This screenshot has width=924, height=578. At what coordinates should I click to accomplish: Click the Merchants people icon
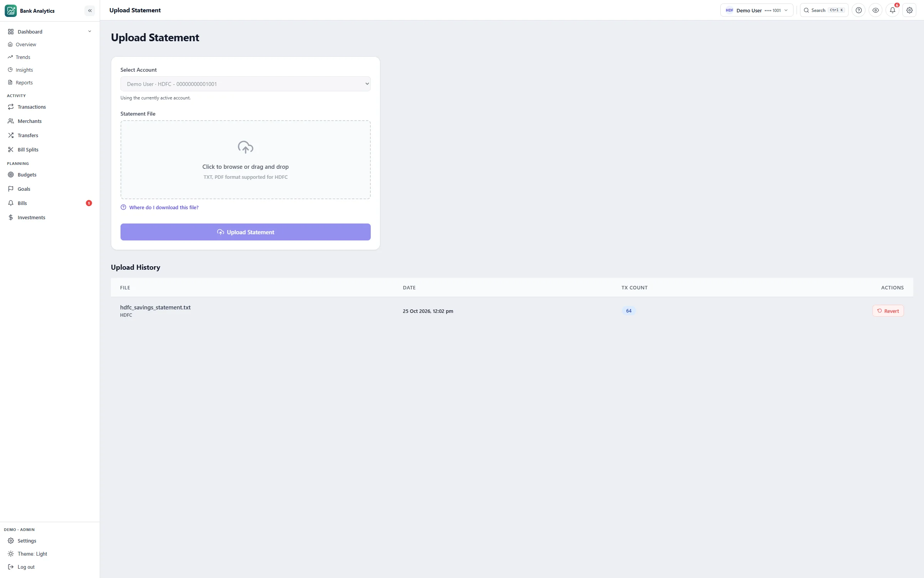(11, 121)
